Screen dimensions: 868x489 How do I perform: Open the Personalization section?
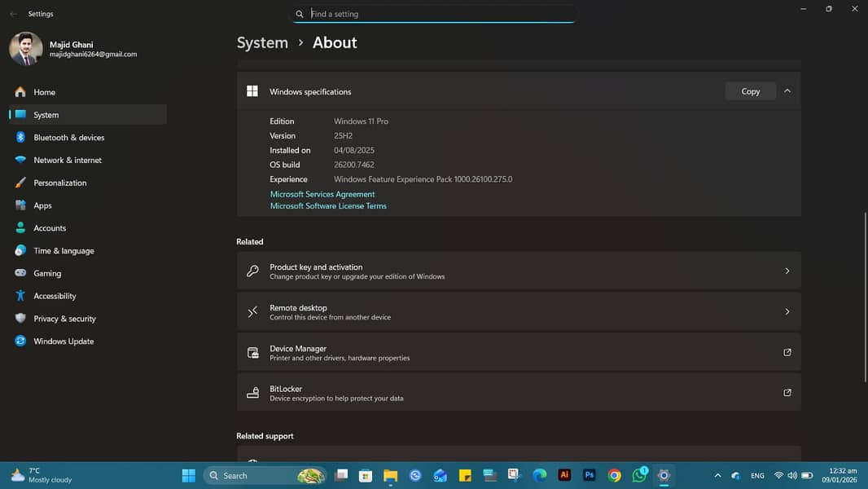[59, 183]
